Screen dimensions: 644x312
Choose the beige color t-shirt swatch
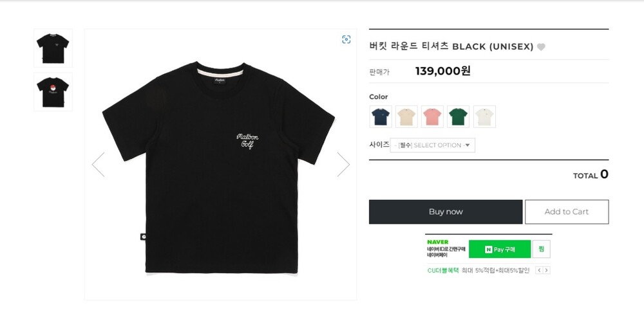coord(406,116)
